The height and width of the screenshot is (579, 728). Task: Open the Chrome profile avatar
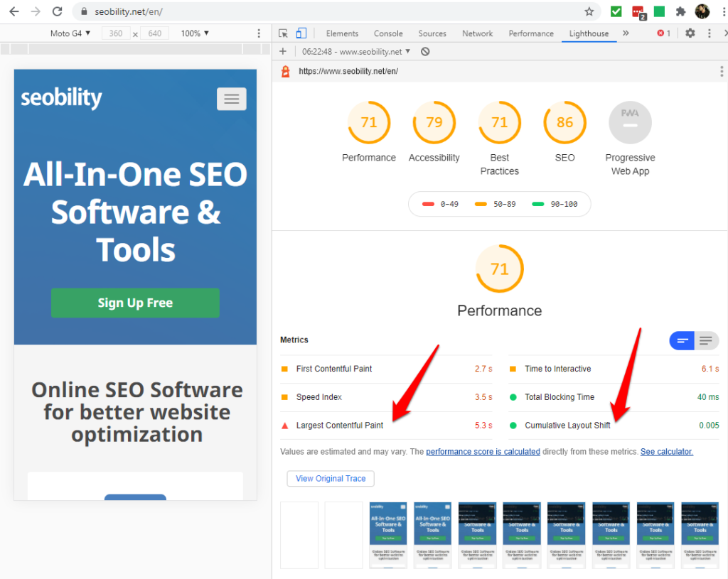(x=702, y=11)
